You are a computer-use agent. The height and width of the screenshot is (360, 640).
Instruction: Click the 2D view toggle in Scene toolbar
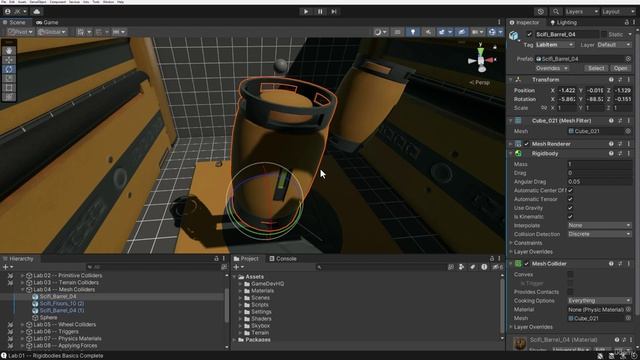(397, 32)
